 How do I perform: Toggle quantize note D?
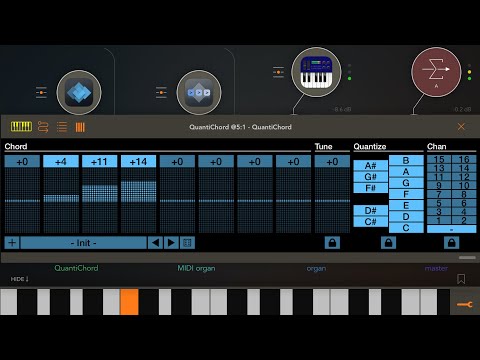(406, 217)
